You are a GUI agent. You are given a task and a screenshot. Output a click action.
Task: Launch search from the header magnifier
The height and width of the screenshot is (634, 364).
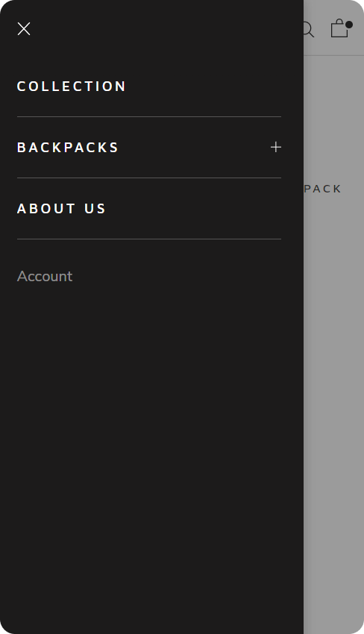(309, 30)
